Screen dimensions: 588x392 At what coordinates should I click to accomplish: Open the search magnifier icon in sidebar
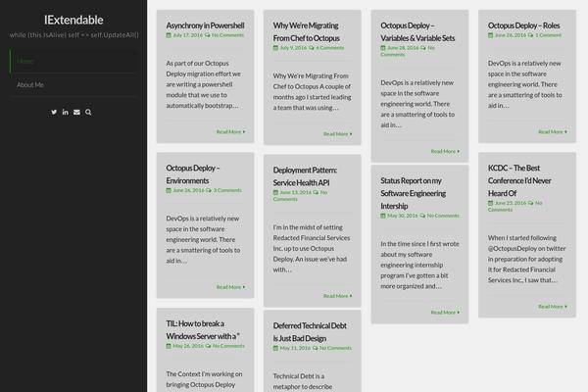(88, 112)
